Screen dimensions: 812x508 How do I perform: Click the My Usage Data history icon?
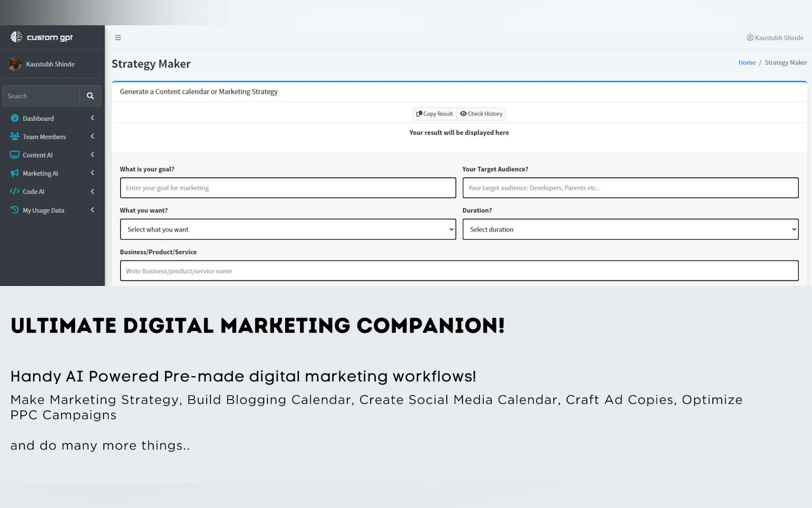click(x=14, y=210)
